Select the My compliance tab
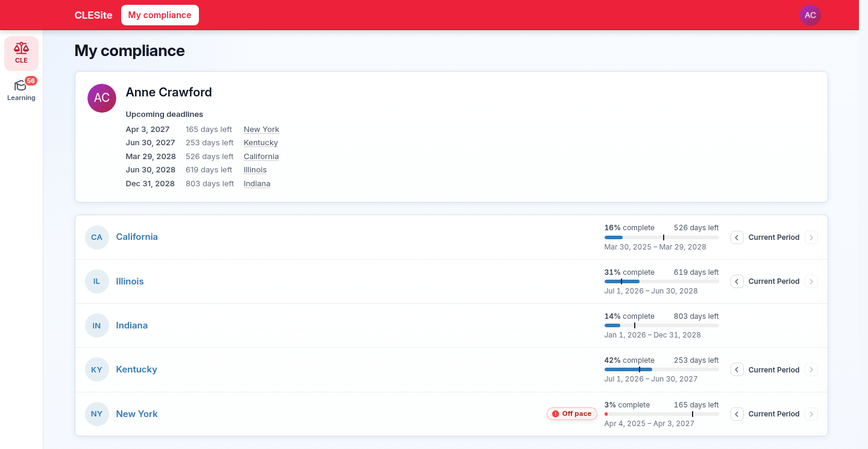868x449 pixels. [160, 15]
